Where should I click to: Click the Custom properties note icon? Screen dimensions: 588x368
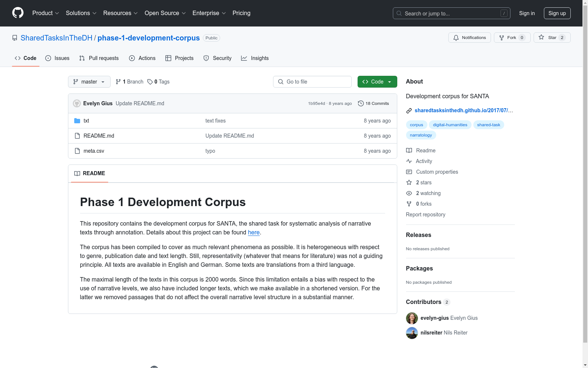point(409,172)
